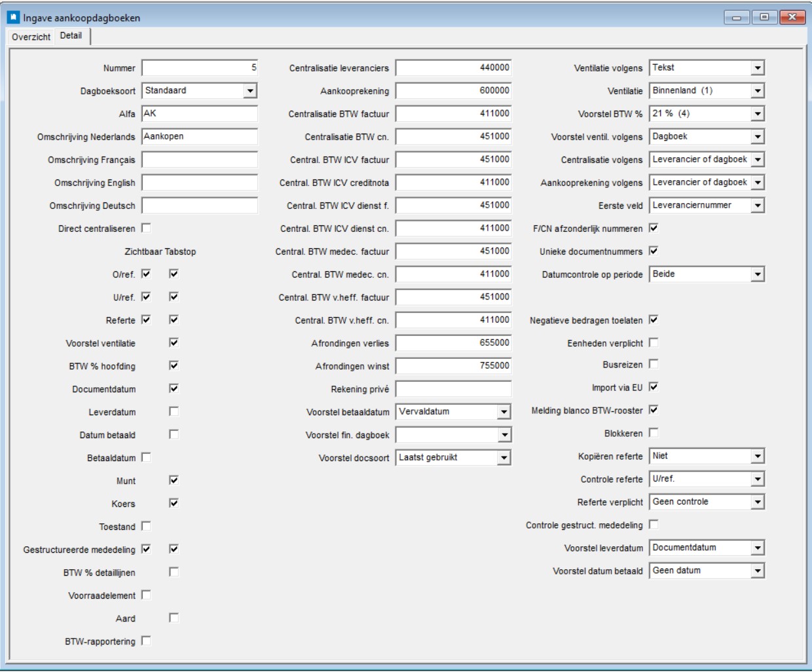Image resolution: width=812 pixels, height=672 pixels.
Task: Click the application icon in the title bar
Action: [13, 17]
